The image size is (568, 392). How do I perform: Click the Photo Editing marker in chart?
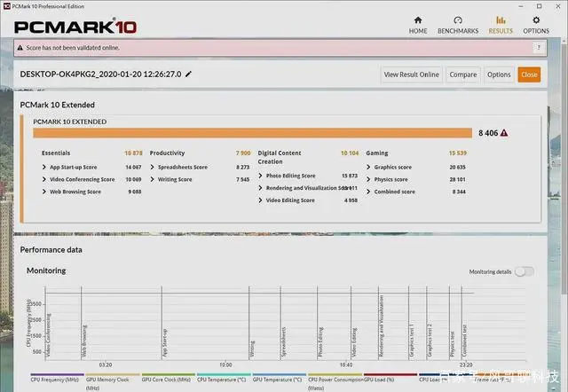click(x=320, y=342)
